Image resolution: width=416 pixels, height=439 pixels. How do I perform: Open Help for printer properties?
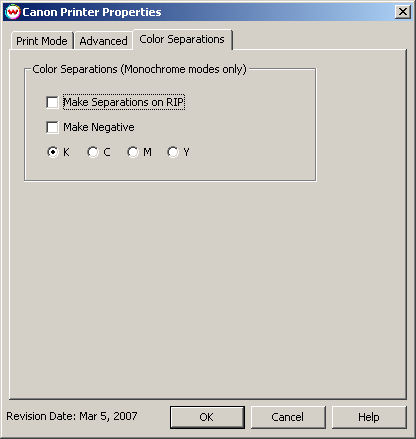coord(369,417)
